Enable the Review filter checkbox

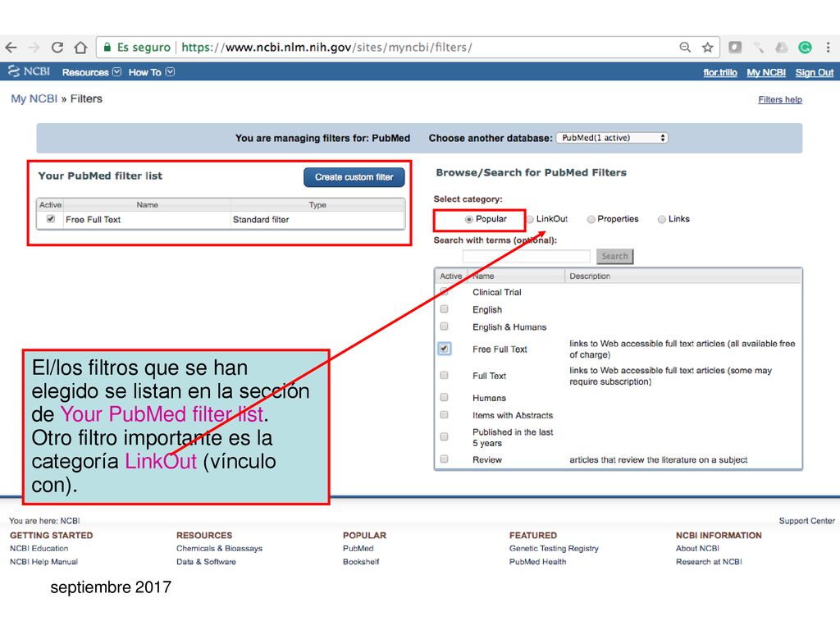coord(444,459)
